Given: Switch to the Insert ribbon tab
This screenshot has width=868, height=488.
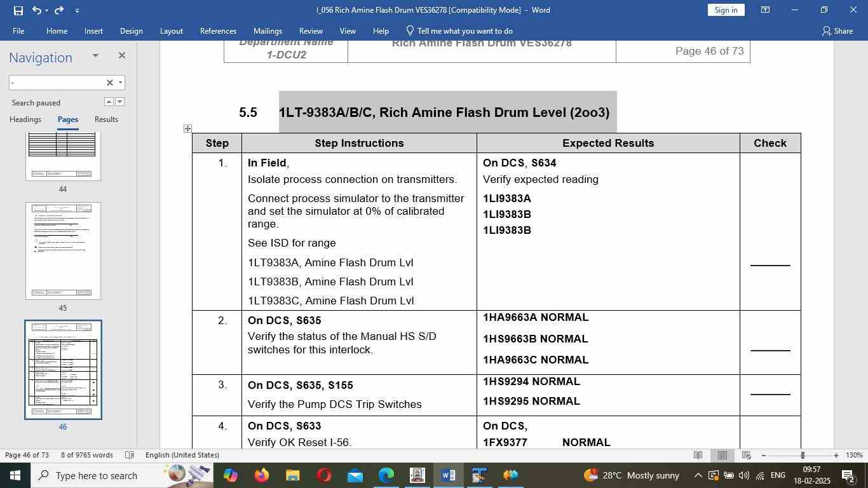Looking at the screenshot, I should pyautogui.click(x=93, y=30).
